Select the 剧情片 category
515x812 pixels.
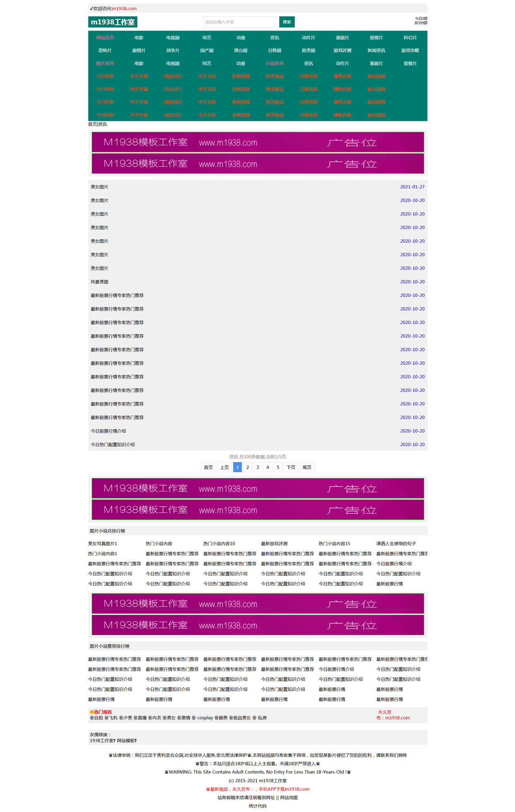point(139,50)
